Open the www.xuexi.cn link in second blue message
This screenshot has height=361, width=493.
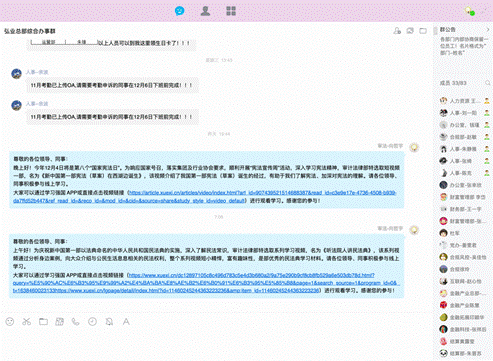pos(206,283)
